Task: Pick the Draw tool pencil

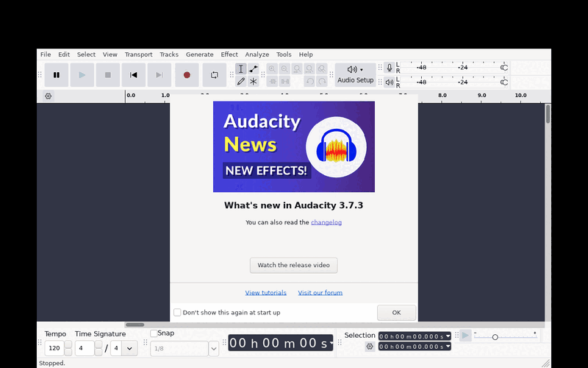Action: 241,81
